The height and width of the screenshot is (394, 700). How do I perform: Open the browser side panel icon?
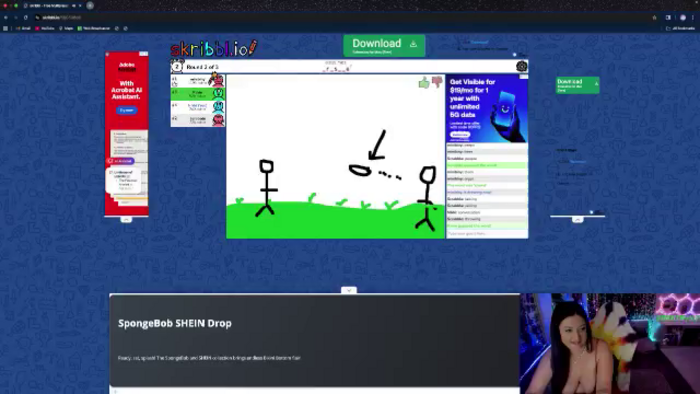pyautogui.click(x=668, y=17)
